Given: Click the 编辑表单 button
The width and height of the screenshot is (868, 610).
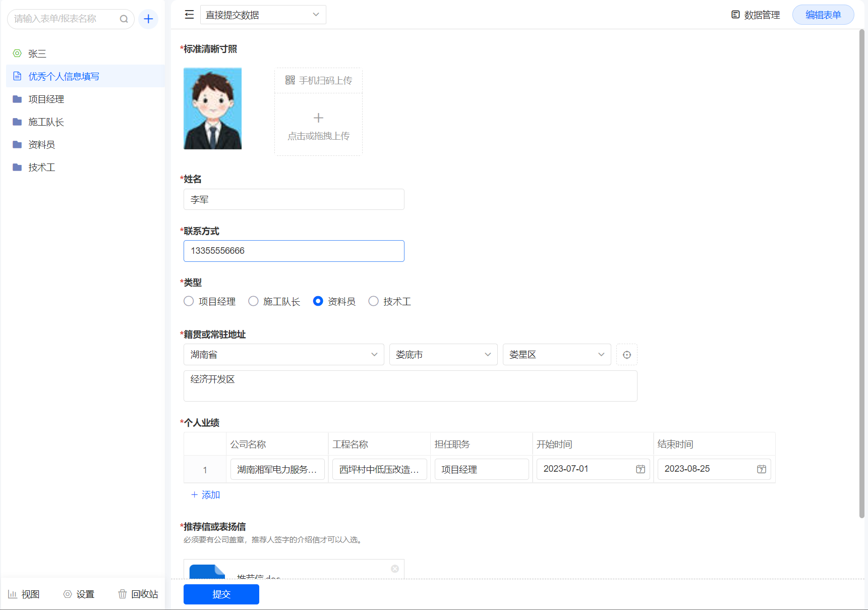Looking at the screenshot, I should [823, 15].
